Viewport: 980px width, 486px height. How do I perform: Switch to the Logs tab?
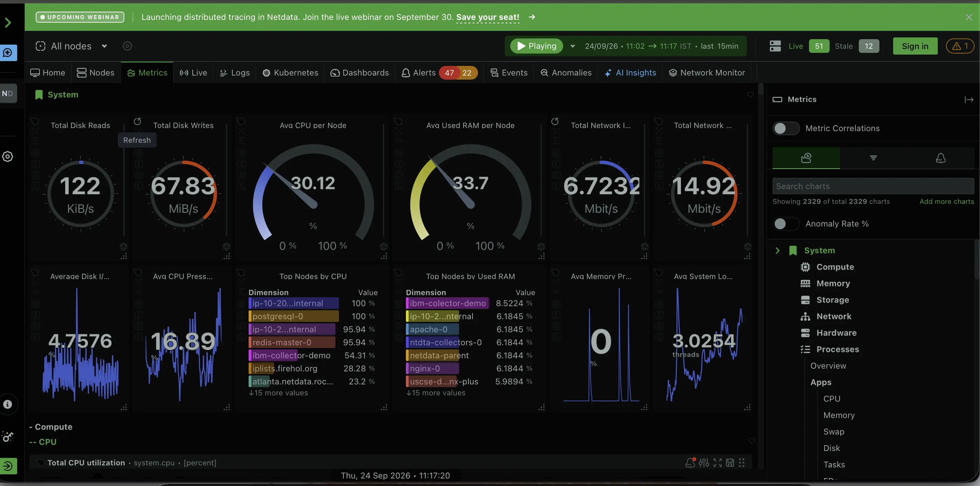coord(235,73)
